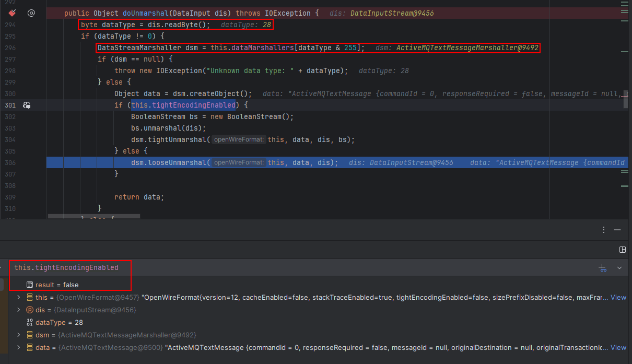Image resolution: width=632 pixels, height=364 pixels.
Task: Click the debugger layout settings icon
Action: click(622, 250)
